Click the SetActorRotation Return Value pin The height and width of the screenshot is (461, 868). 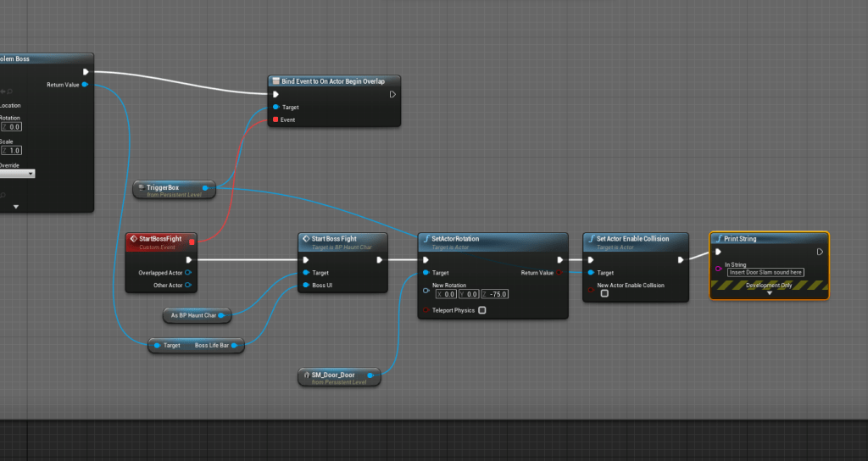tap(559, 273)
